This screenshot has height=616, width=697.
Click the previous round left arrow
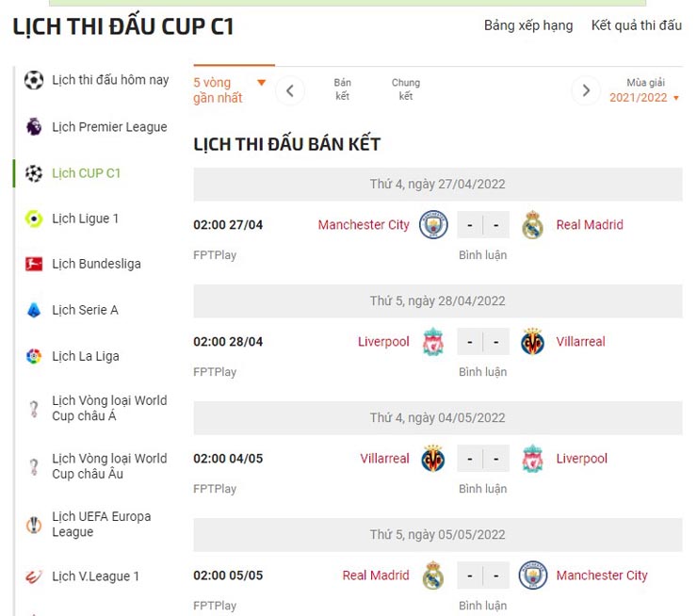tap(290, 90)
